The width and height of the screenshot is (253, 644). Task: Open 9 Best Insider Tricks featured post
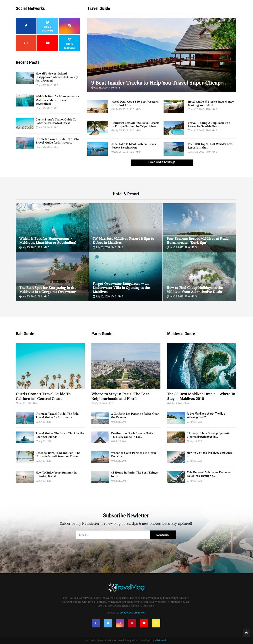tap(156, 83)
